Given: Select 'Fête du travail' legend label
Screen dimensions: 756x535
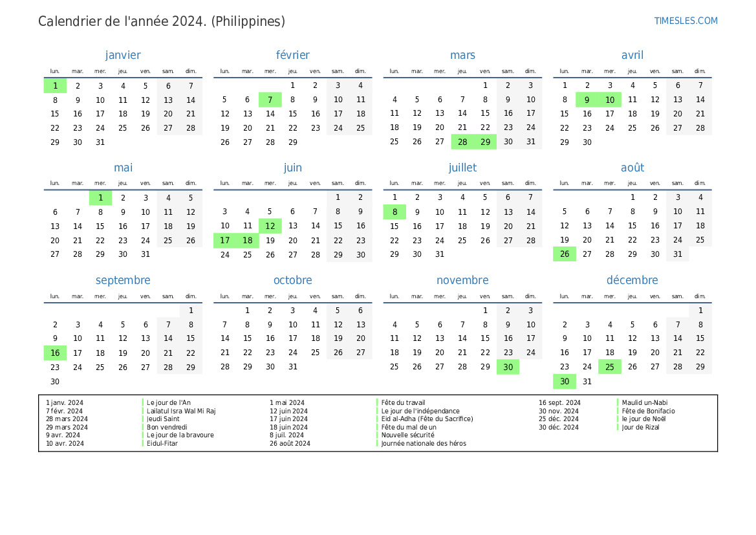Looking at the screenshot, I should (x=403, y=402).
